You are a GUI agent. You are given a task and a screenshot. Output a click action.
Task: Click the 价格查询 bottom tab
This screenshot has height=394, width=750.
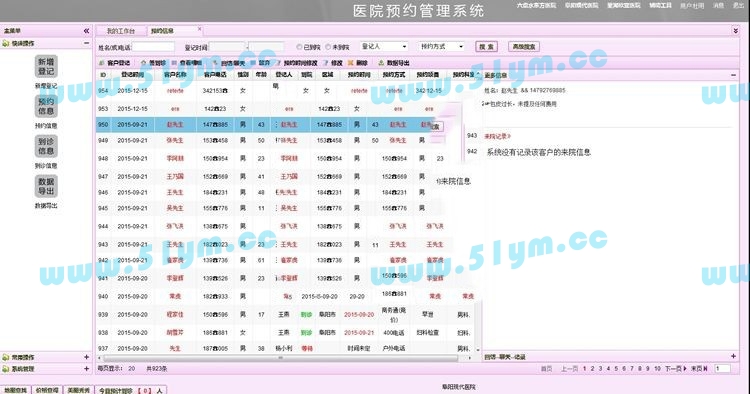click(47, 390)
